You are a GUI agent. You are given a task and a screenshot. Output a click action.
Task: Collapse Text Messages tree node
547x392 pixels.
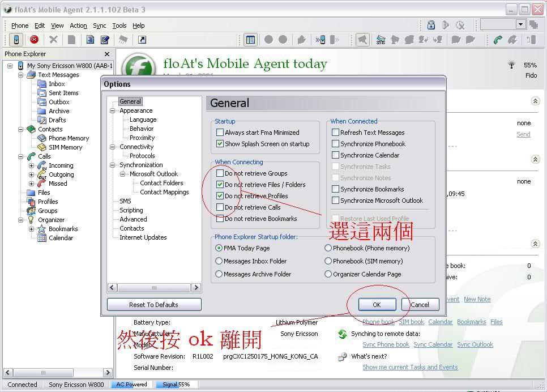tap(20, 75)
